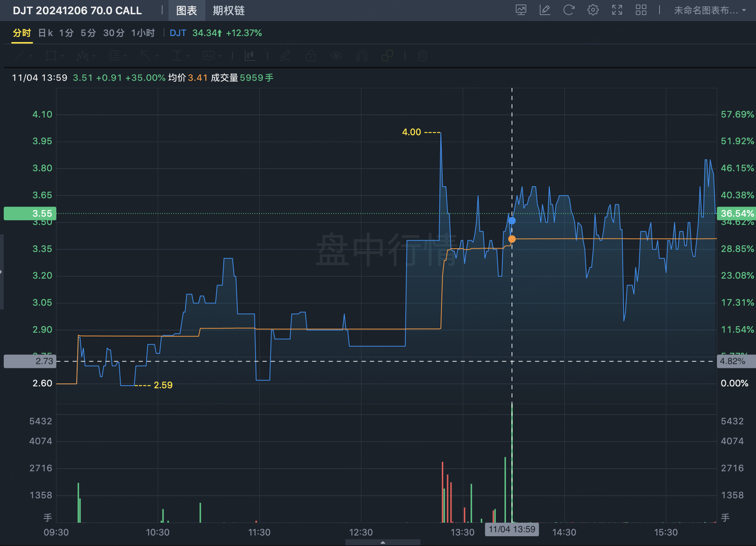
Task: Click the bottom panel collapse arrow handle
Action: click(x=383, y=542)
